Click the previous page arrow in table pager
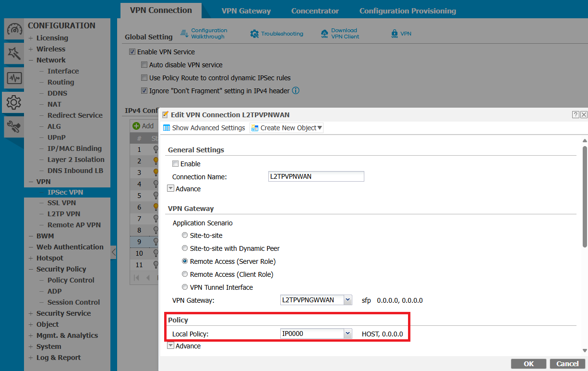The width and height of the screenshot is (588, 371). pos(148,278)
